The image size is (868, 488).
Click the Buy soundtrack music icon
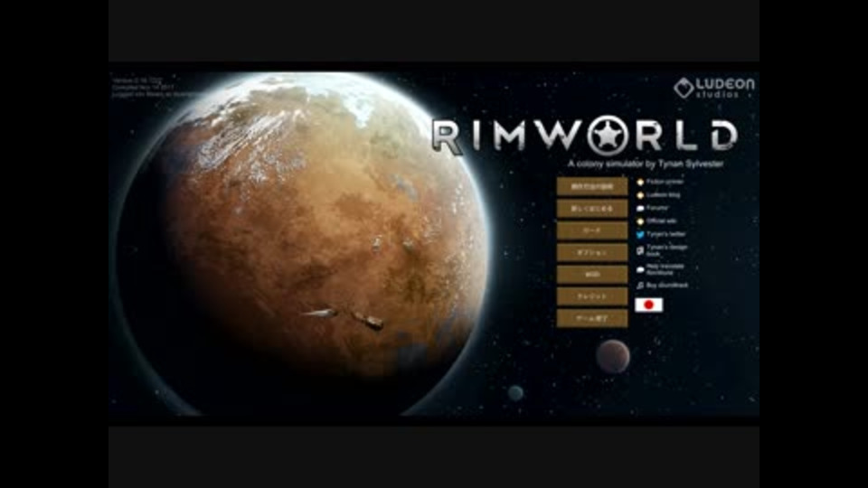(640, 286)
